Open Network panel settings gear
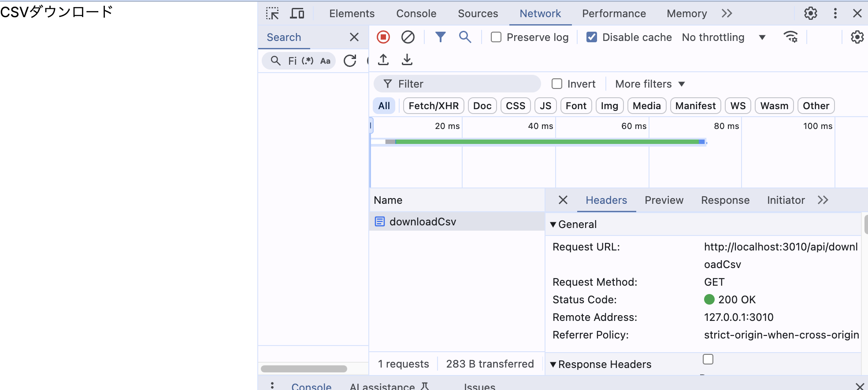 point(857,37)
